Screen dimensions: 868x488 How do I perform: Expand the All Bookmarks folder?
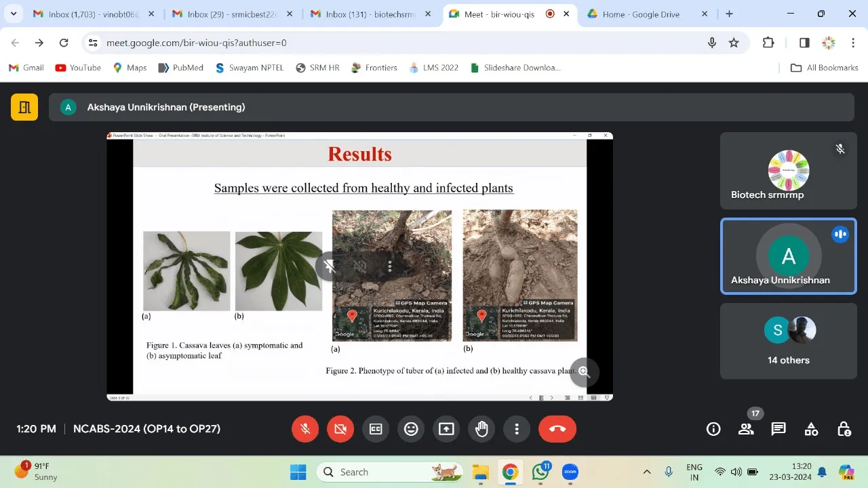825,68
